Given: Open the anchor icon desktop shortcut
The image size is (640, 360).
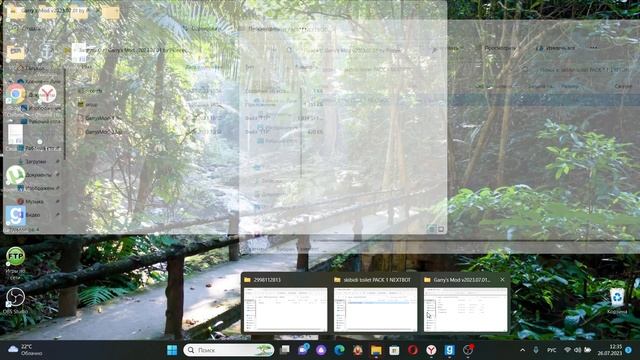Looking at the screenshot, I should (47, 52).
